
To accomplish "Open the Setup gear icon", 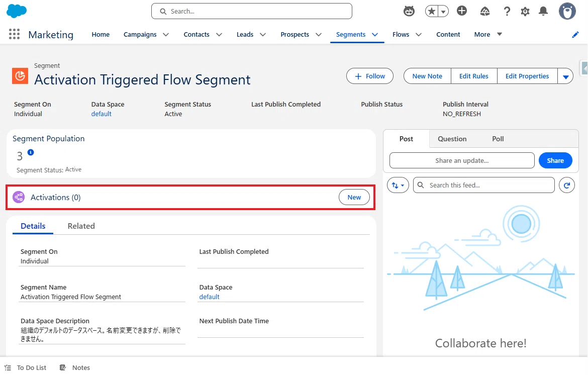I will pos(525,12).
